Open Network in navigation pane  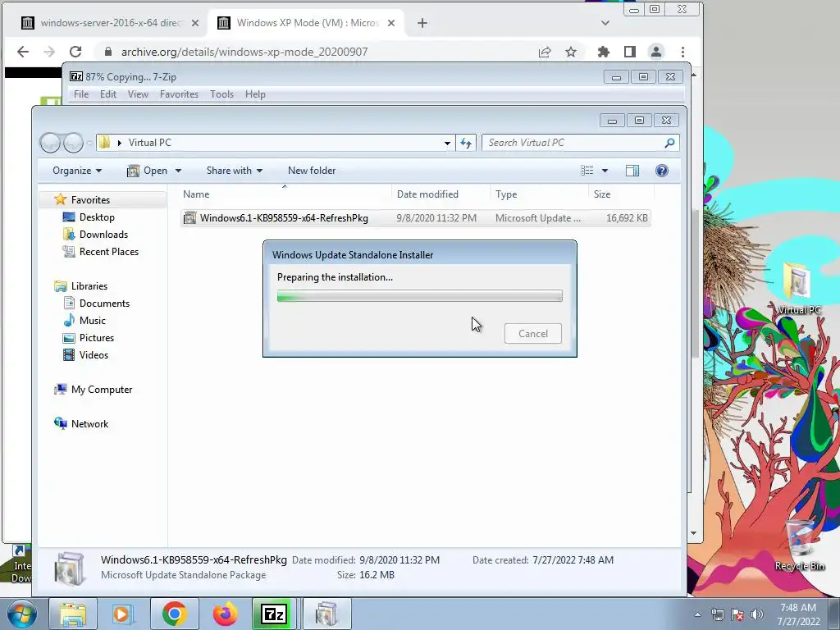point(89,424)
